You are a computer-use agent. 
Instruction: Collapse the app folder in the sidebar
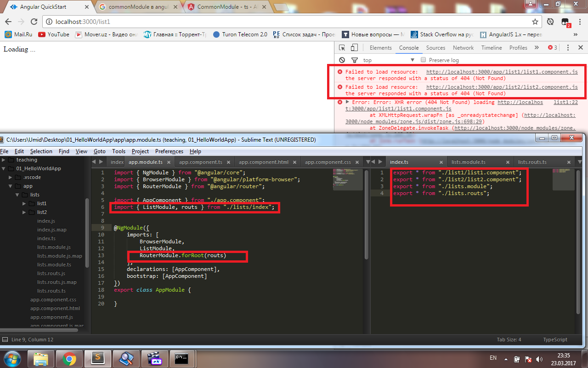point(11,186)
